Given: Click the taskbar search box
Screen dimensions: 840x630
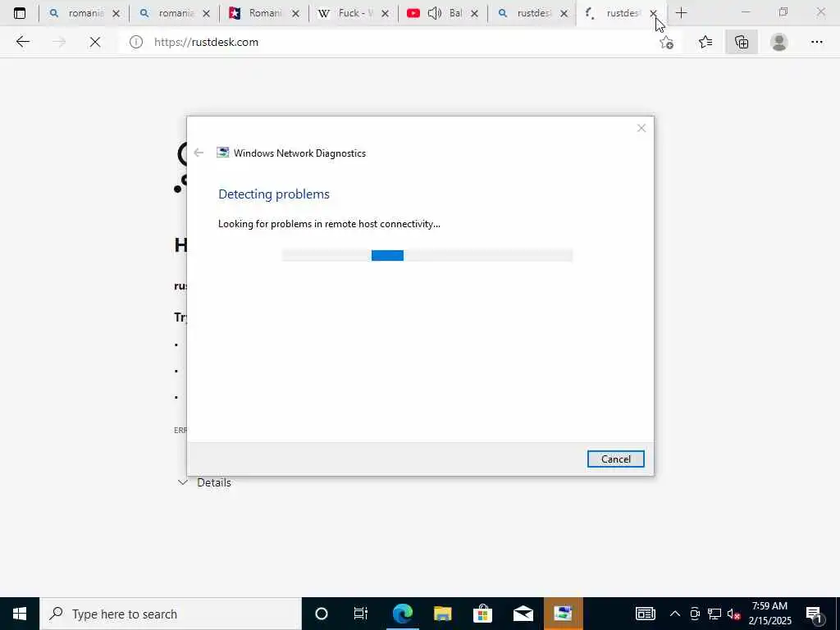Looking at the screenshot, I should click(171, 614).
